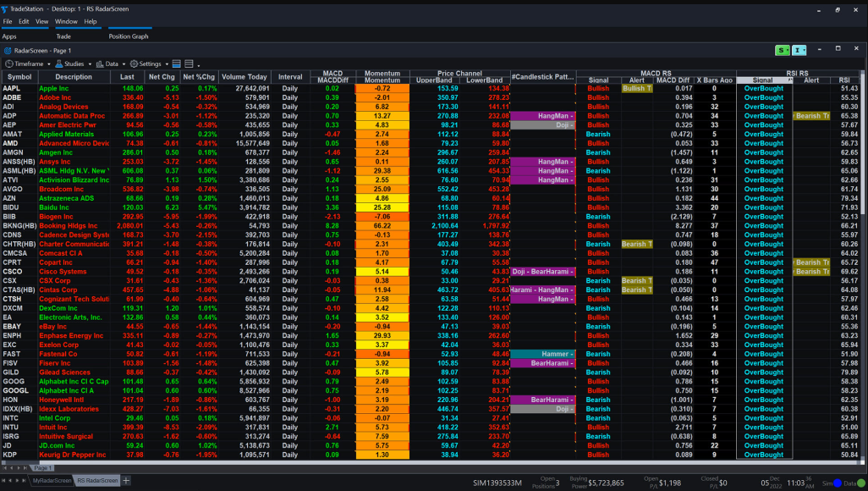Open the toolbar overflow arrow

coord(199,65)
